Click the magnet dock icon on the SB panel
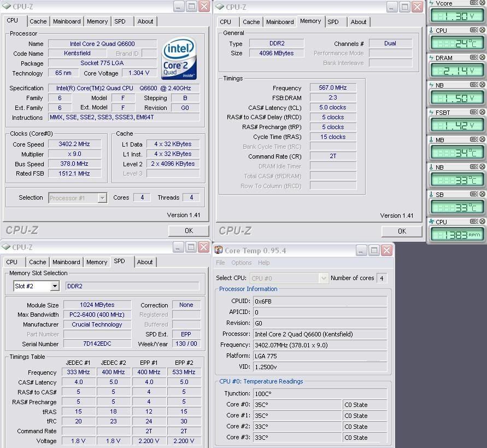Image resolution: width=487 pixels, height=448 pixels. coord(474,194)
